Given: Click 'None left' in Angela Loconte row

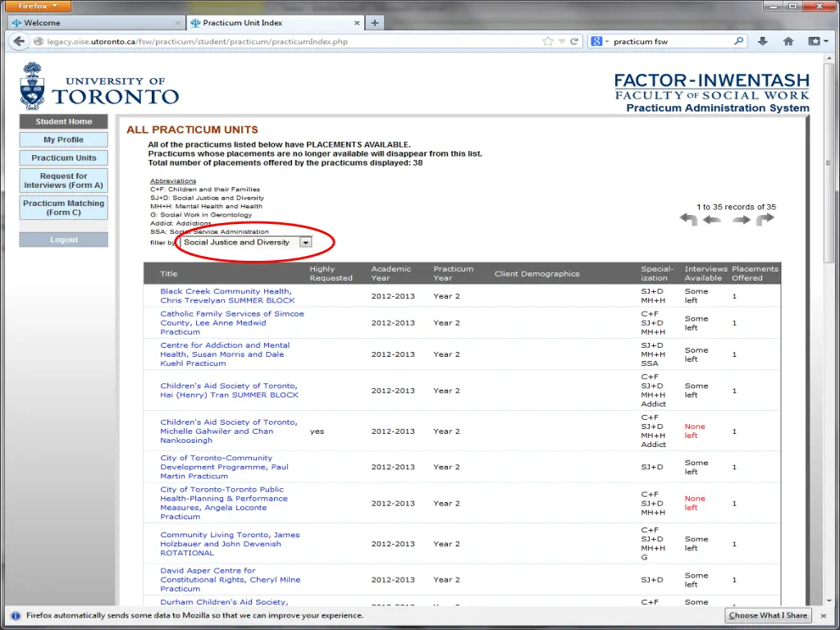Looking at the screenshot, I should point(695,503).
